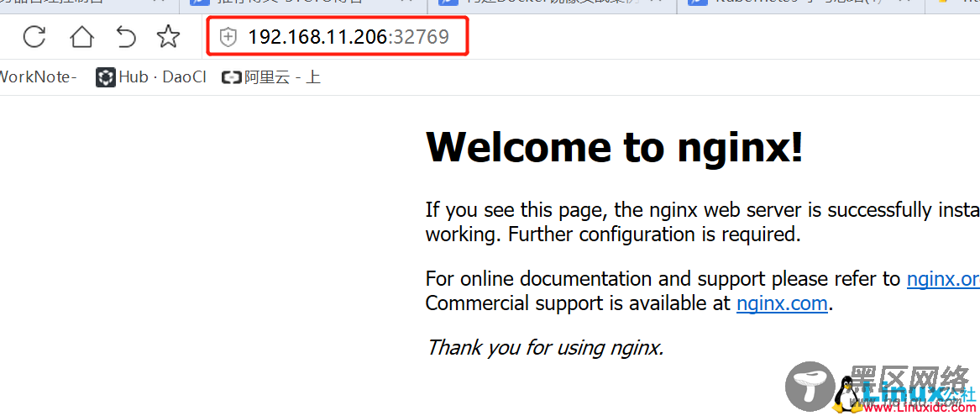The height and width of the screenshot is (416, 980).
Task: Click the "Further configuration is required" line
Action: [x=653, y=235]
